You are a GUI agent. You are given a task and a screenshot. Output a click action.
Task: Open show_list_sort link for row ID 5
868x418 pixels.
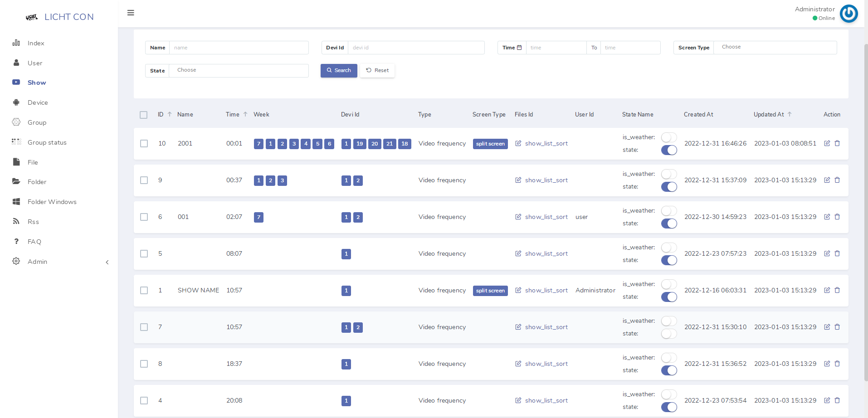click(x=546, y=253)
